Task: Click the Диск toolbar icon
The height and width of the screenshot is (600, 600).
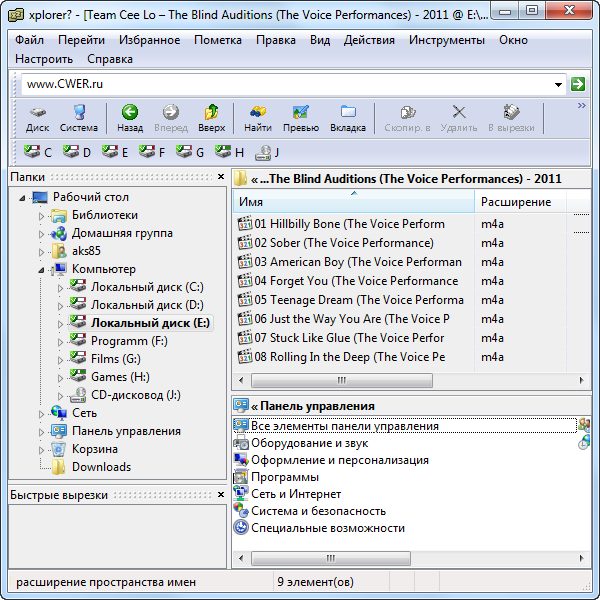Action: click(x=37, y=118)
